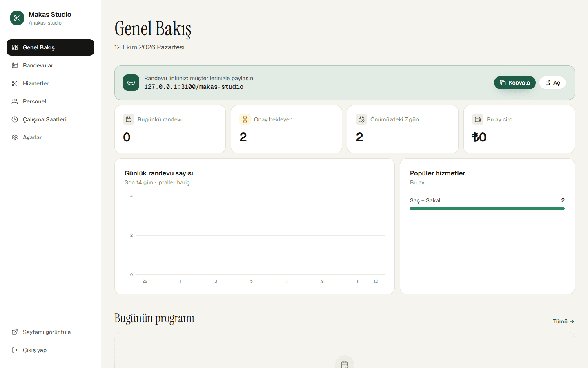This screenshot has height=368, width=588.
Task: Click the Bugünün programı heading
Action: pos(154,318)
